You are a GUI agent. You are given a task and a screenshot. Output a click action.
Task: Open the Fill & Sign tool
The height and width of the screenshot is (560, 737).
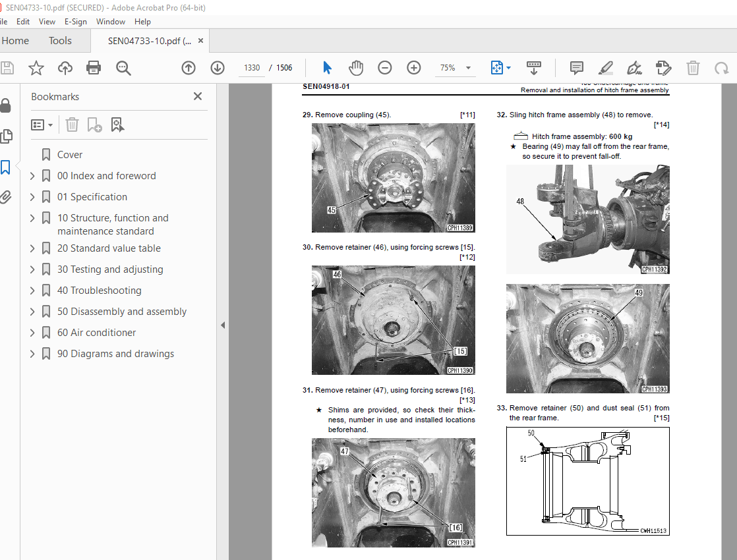pos(663,68)
